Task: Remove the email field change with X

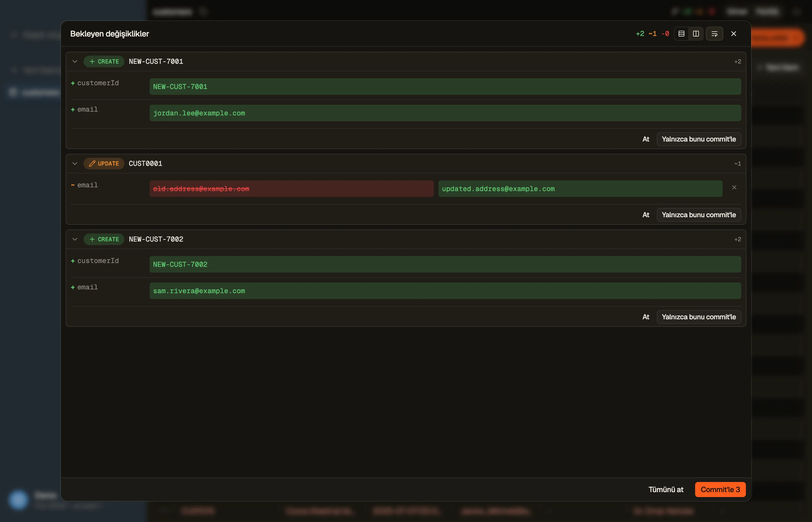Action: pos(734,187)
